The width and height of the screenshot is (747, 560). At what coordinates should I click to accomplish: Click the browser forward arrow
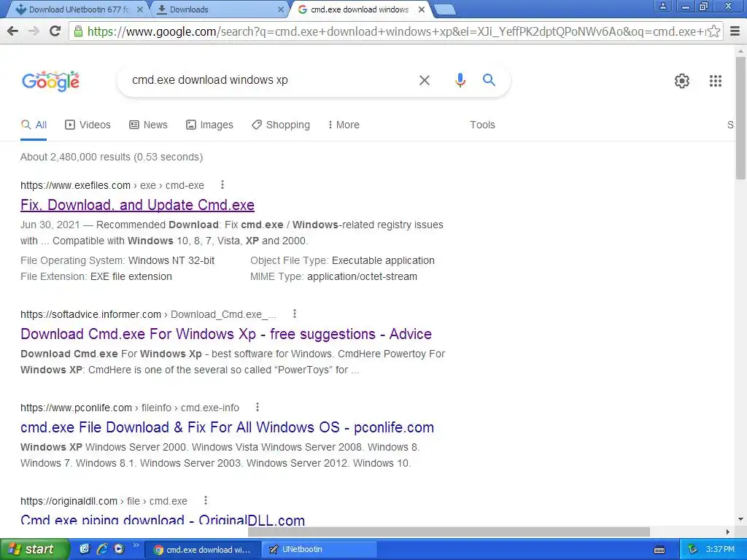click(34, 31)
